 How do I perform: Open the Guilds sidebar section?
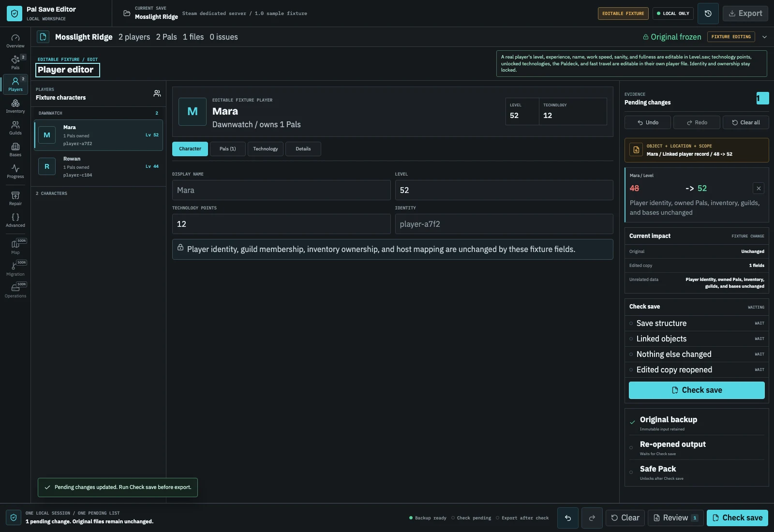pyautogui.click(x=15, y=128)
